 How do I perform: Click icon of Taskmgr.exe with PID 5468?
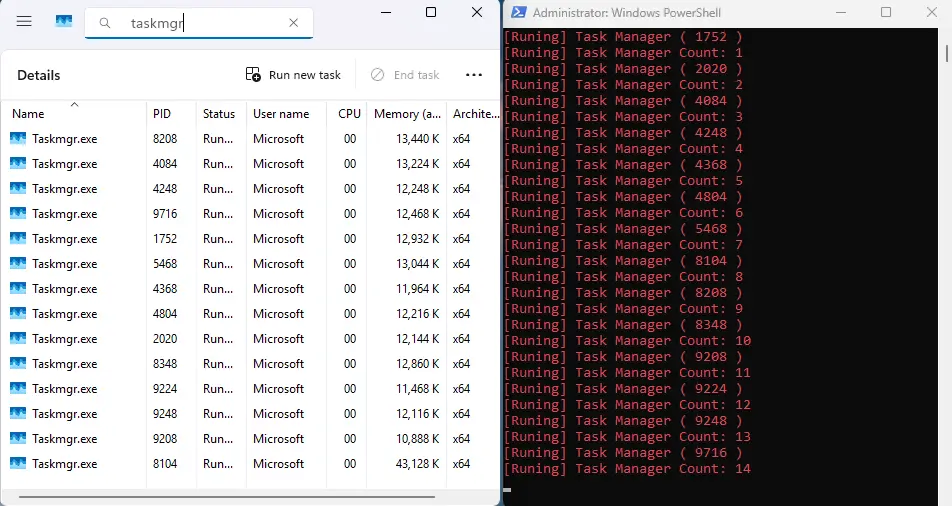[18, 263]
